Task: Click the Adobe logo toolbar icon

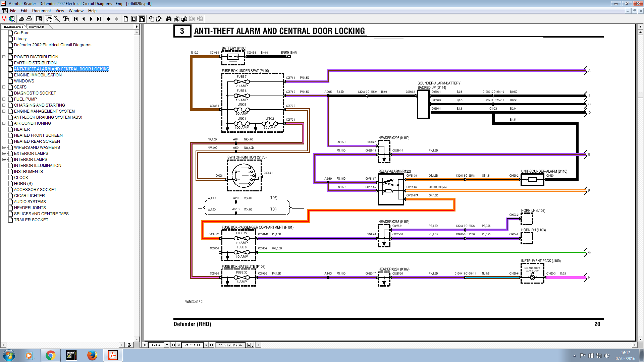Action: 4,19
